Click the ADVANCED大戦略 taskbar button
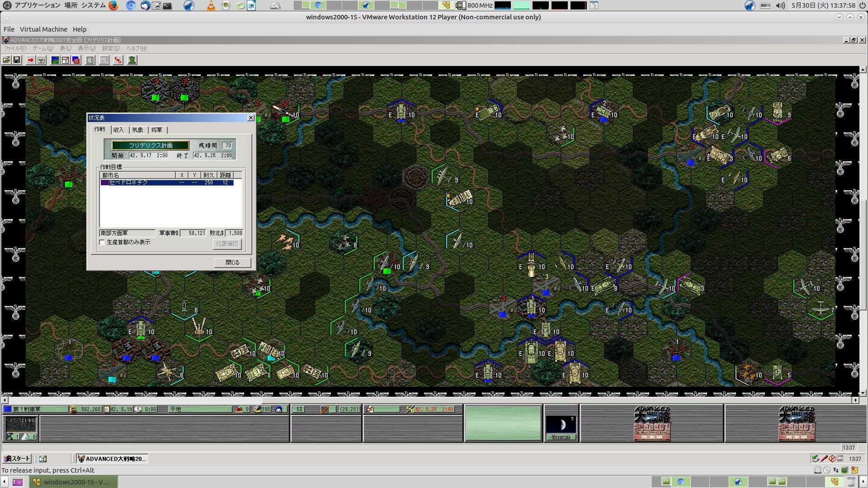 (112, 459)
